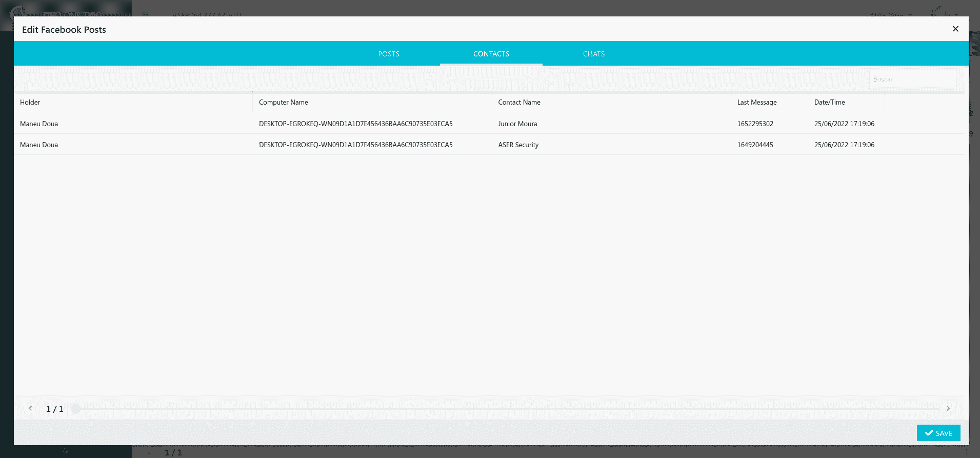Focus the Buscar search field
The image size is (980, 458).
[912, 79]
